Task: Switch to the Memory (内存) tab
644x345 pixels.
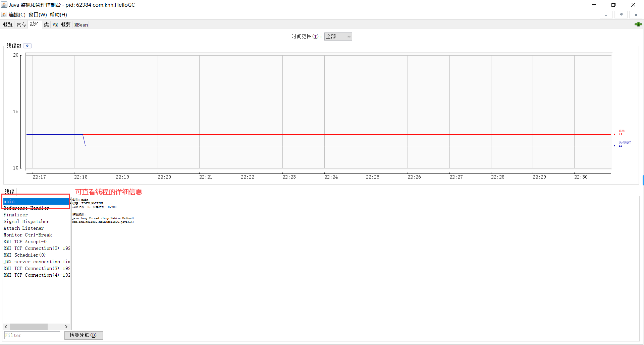Action: (21, 24)
